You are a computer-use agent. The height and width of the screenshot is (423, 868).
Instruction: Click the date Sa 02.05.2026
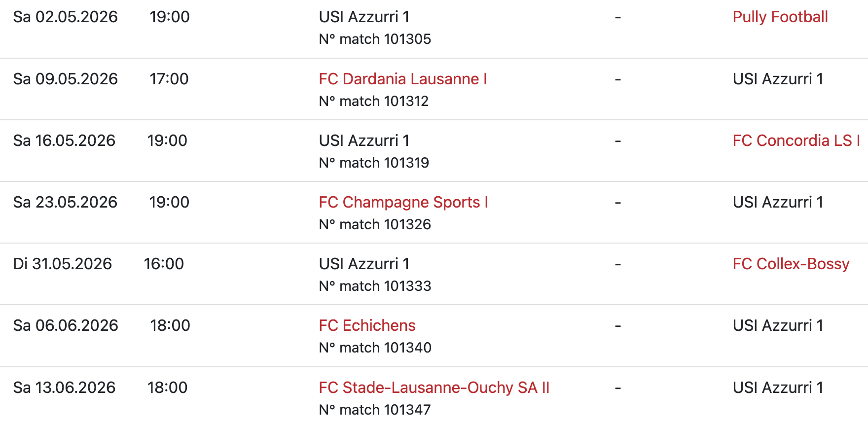(x=65, y=17)
